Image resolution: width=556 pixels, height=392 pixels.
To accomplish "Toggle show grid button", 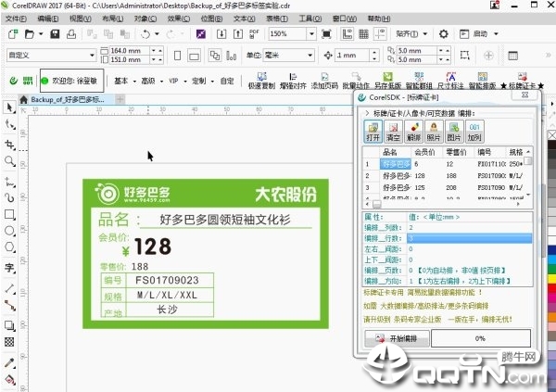I will pos(364,34).
